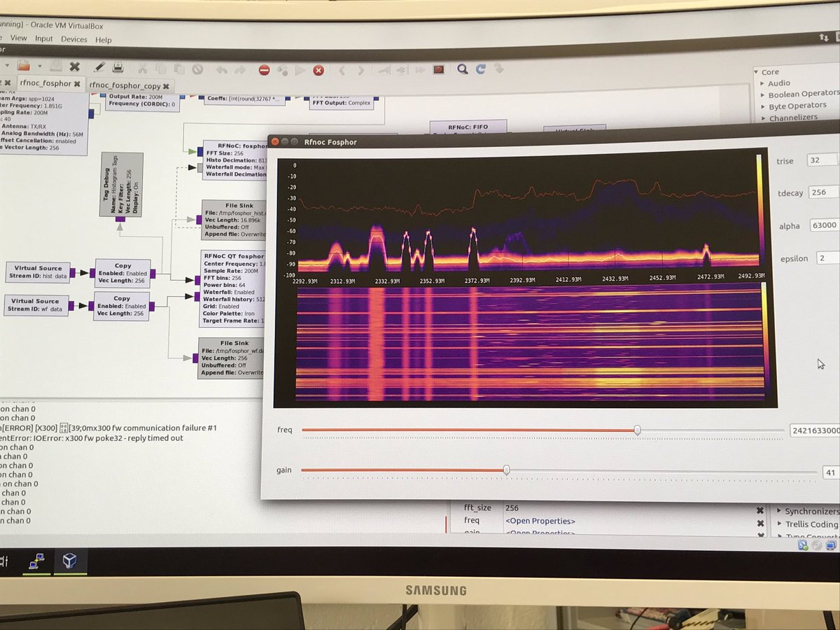Collapse the Core category in block tree

[757, 71]
